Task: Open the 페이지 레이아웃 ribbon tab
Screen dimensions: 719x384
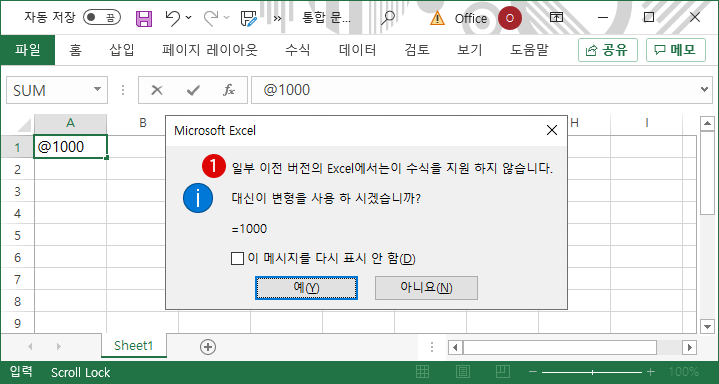Action: [210, 50]
